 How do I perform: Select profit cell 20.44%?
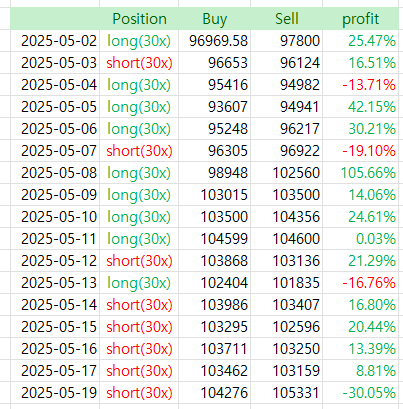tap(360, 327)
